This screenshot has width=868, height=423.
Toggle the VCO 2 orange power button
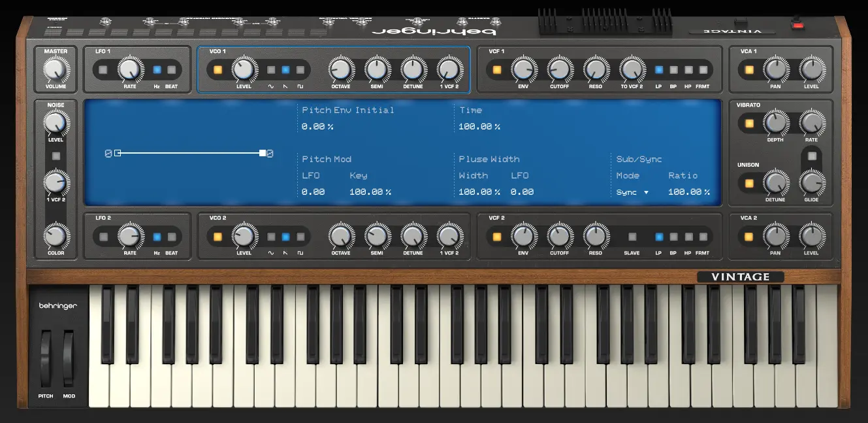(x=217, y=237)
